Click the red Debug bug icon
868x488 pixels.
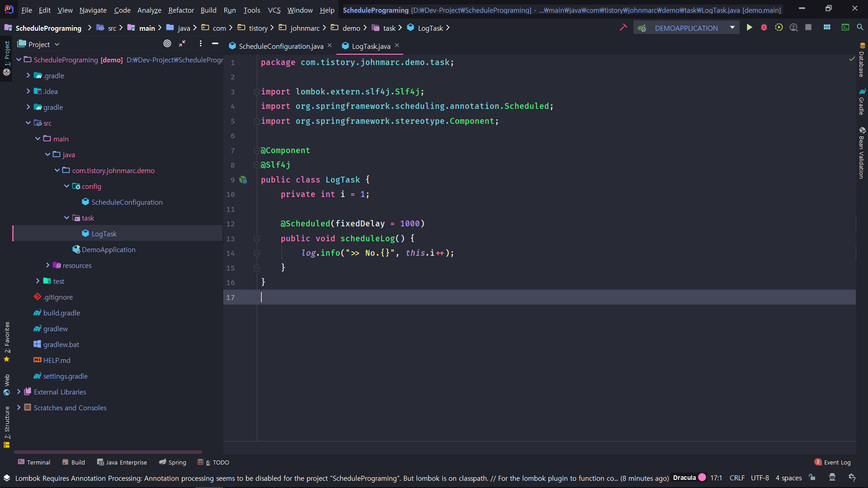pyautogui.click(x=764, y=28)
